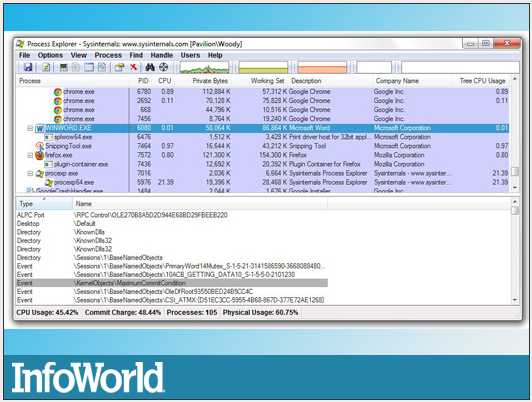Click the binoculars Find icon

(x=150, y=67)
